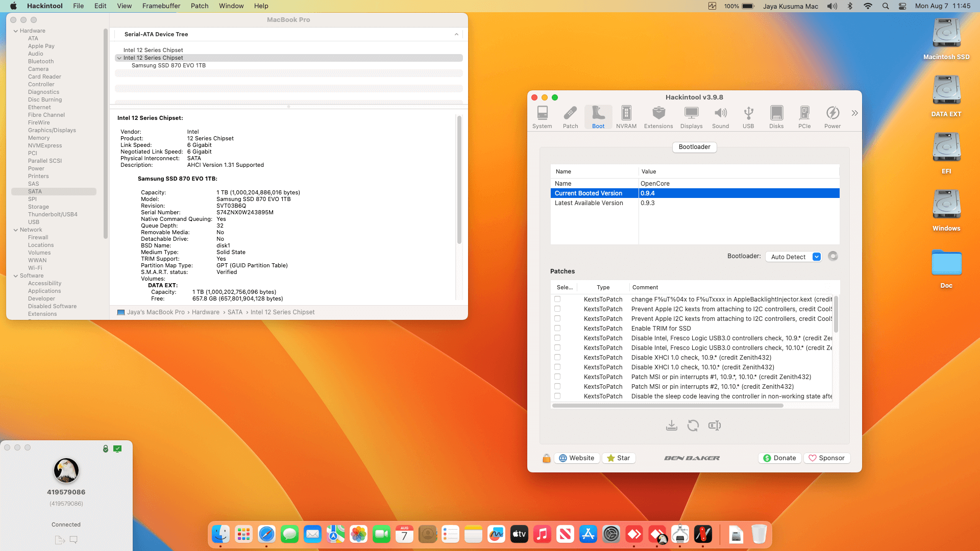This screenshot has width=980, height=551.
Task: Open the Bootloader Auto Detect dropdown
Action: point(793,257)
